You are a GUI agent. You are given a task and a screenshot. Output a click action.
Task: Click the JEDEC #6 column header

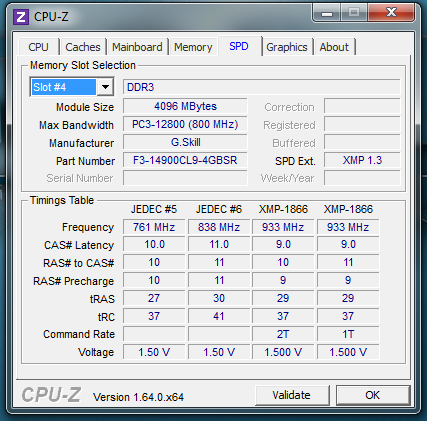219,209
